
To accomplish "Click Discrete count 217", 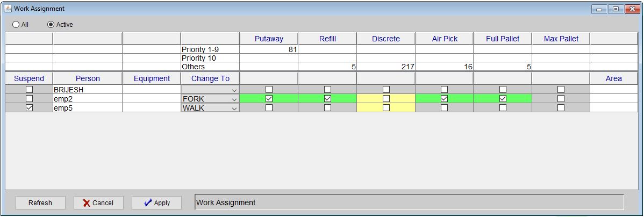I will (385, 67).
